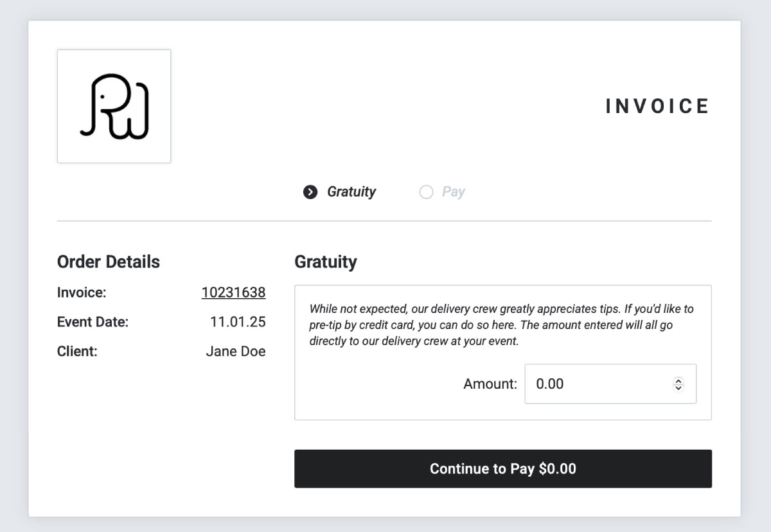The width and height of the screenshot is (771, 532).
Task: Click the event date value 11.01.25
Action: point(238,322)
